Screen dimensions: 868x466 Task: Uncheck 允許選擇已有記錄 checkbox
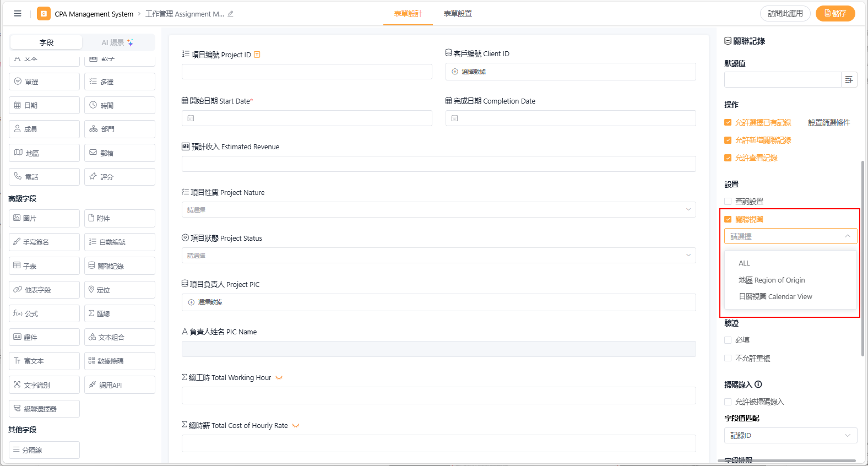click(x=728, y=123)
